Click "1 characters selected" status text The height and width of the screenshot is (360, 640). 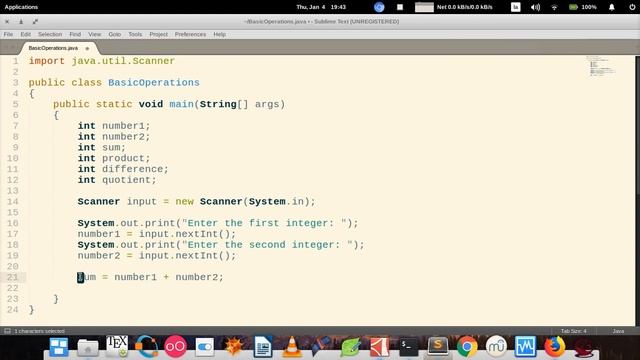point(39,331)
